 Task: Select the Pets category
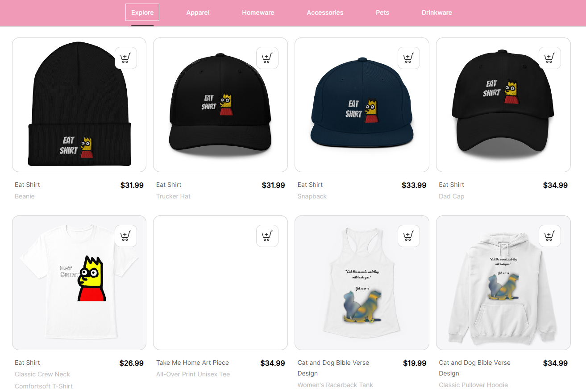(382, 12)
